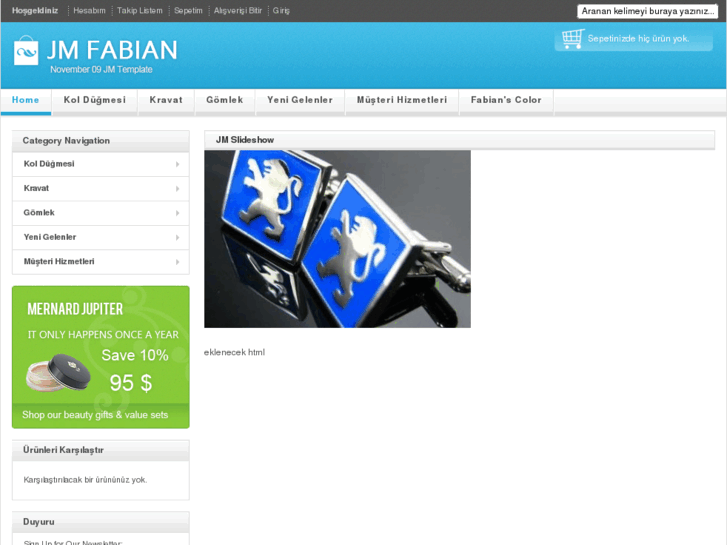727x545 pixels.
Task: Click the Ürünleri Karşılaştır header
Action: (101, 450)
